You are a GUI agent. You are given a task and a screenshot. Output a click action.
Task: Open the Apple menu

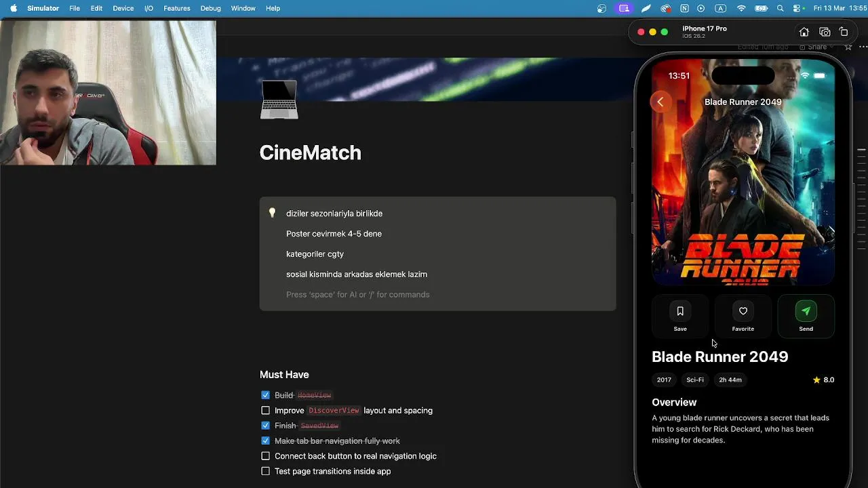click(13, 8)
